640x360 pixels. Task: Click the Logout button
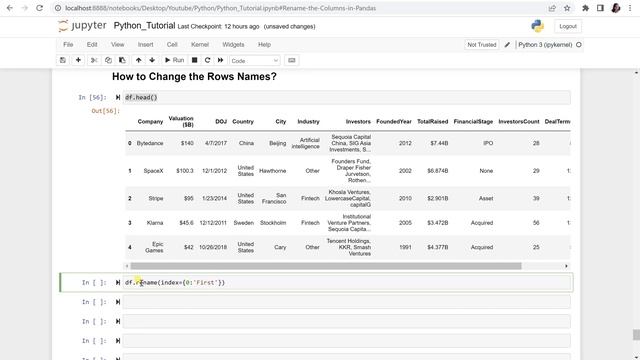pyautogui.click(x=568, y=26)
